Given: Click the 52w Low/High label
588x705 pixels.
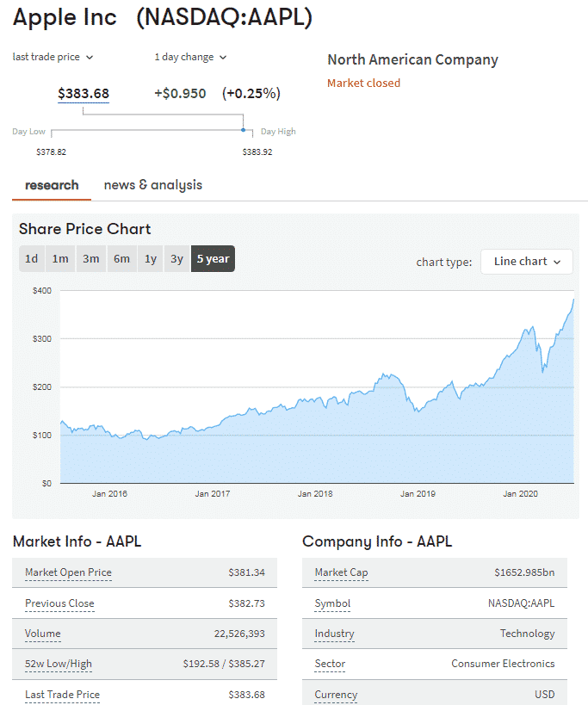Looking at the screenshot, I should coord(59,664).
